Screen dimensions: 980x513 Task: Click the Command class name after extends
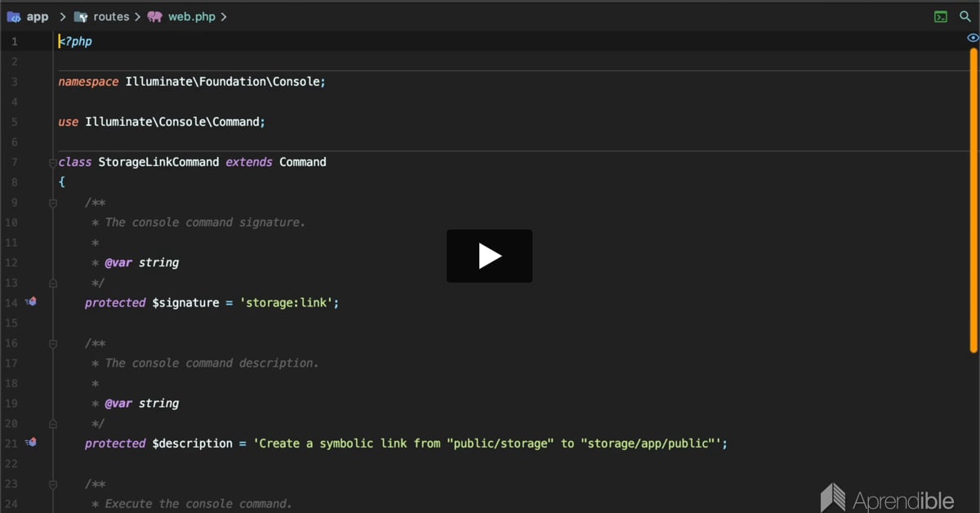(x=302, y=162)
